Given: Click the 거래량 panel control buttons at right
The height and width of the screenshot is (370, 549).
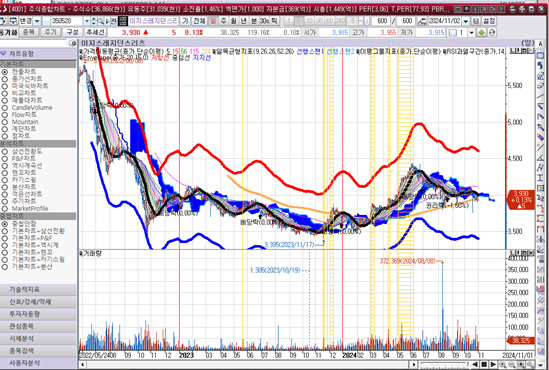Looking at the screenshot, I should click(521, 253).
